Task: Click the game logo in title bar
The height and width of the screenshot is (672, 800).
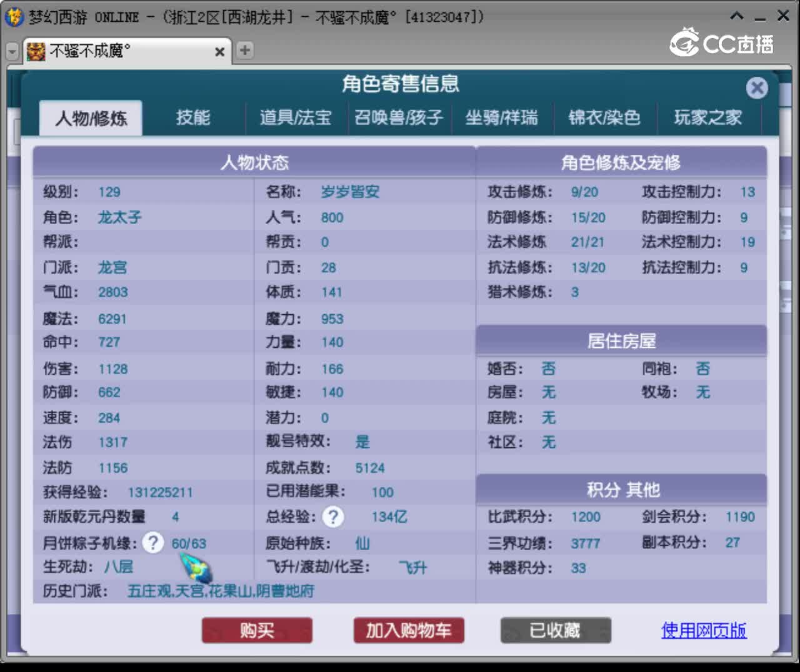Action: click(14, 17)
